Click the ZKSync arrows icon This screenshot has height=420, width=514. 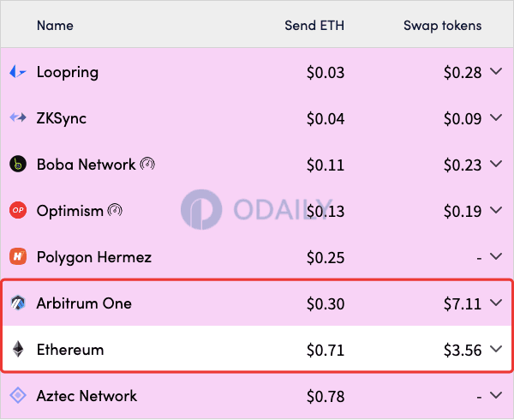[x=18, y=117]
